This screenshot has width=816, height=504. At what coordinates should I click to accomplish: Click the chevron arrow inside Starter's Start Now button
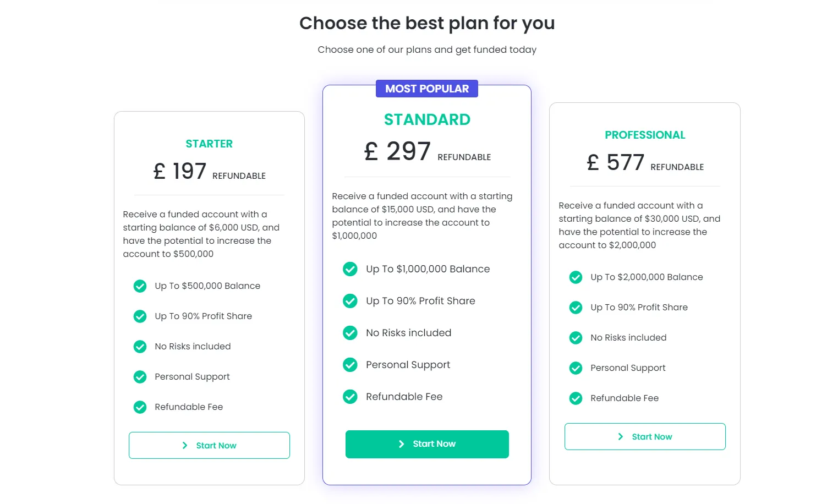coord(185,445)
